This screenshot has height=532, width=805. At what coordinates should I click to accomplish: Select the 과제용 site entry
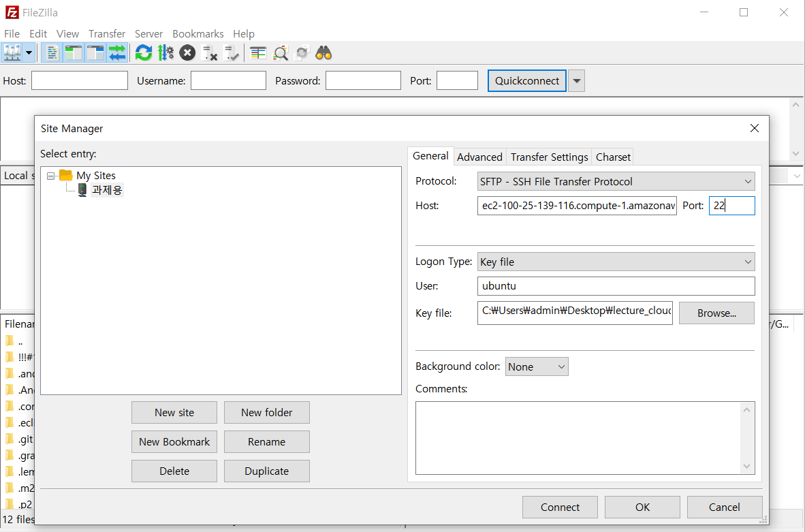pos(107,190)
